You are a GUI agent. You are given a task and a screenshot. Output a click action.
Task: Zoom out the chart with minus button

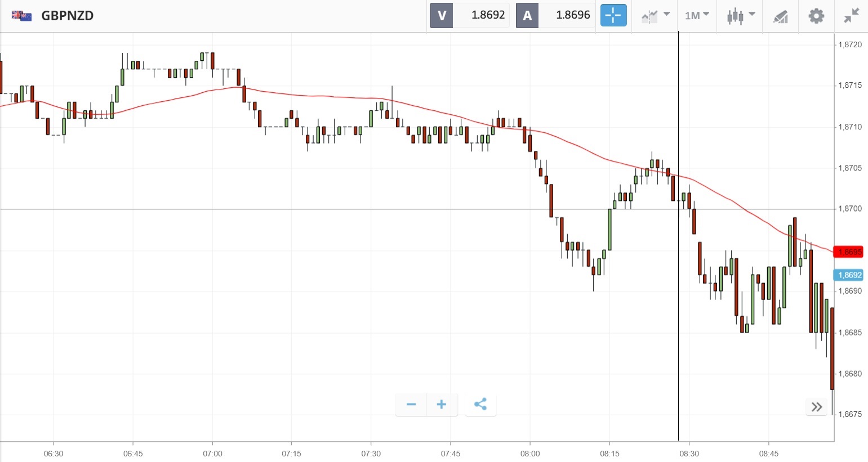pos(411,404)
